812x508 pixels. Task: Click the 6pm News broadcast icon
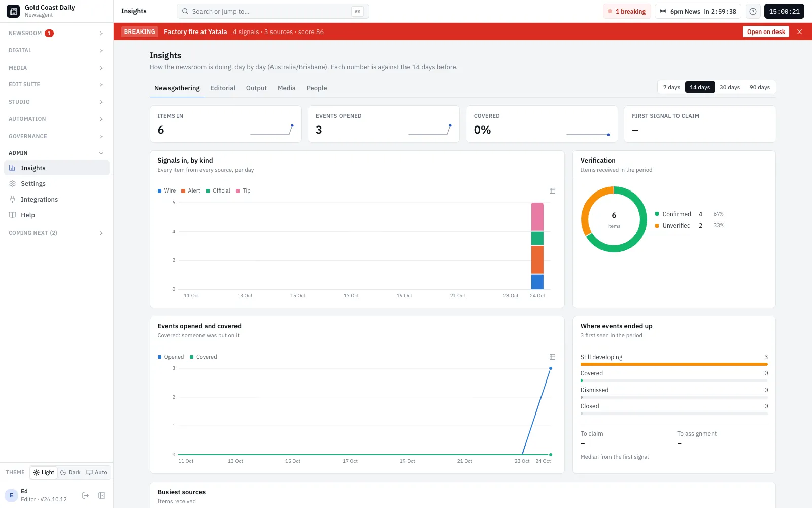coord(663,11)
